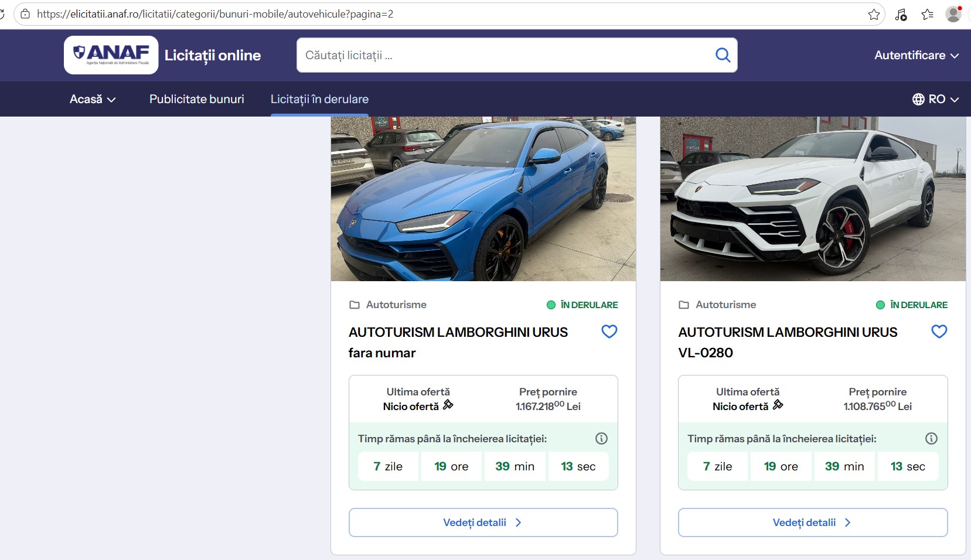Favorite the Lamborghini Urus VL-0280 listing
This screenshot has width=971, height=560.
[x=939, y=332]
